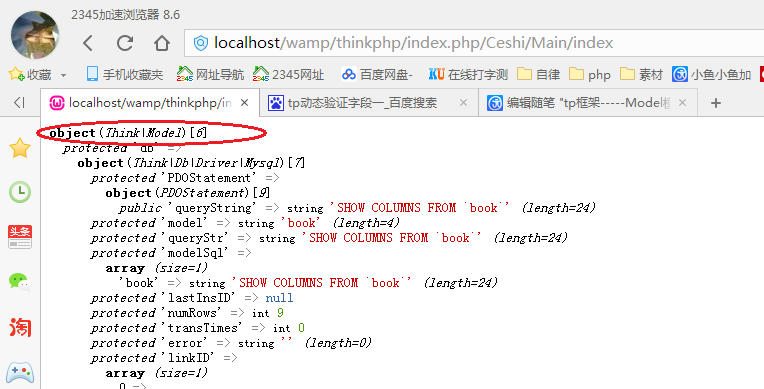764x389 pixels.
Task: Open 百度网盘 bookmark
Action: 377,75
